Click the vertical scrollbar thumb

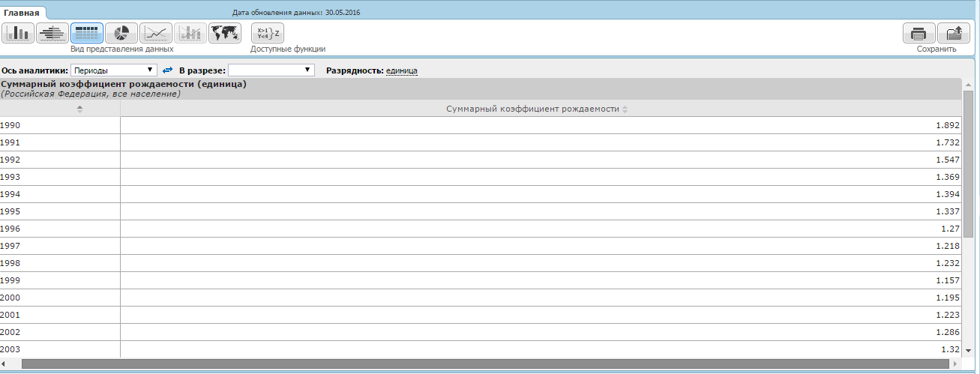pyautogui.click(x=968, y=164)
